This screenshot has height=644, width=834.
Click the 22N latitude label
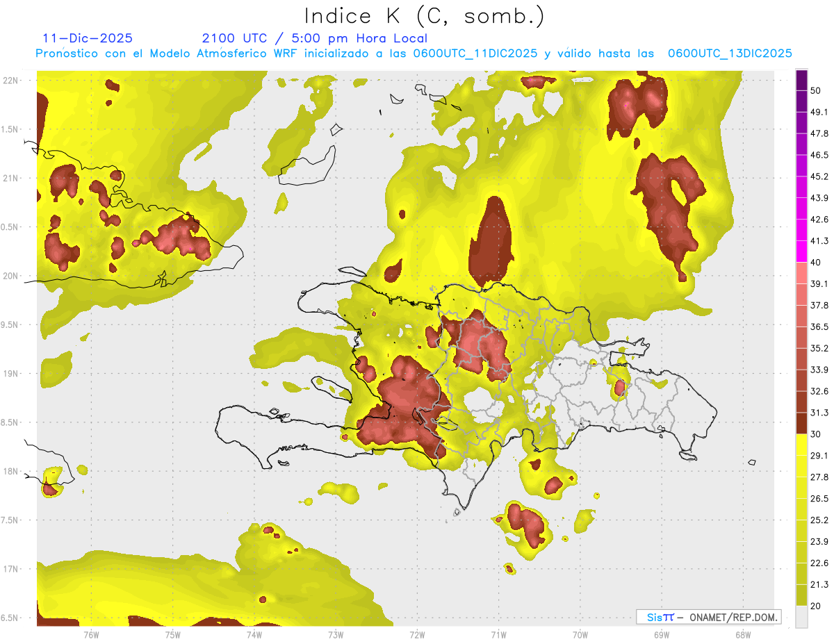click(x=10, y=80)
